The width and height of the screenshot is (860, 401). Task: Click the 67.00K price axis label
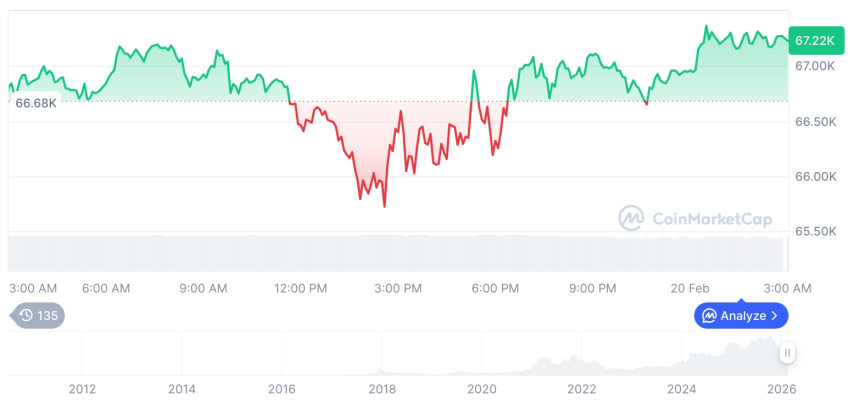[x=814, y=66]
